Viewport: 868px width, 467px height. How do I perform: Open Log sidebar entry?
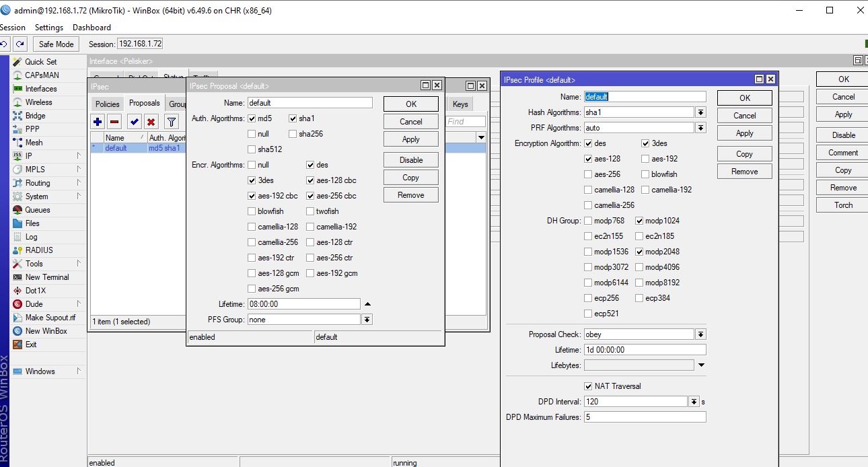[x=32, y=237]
